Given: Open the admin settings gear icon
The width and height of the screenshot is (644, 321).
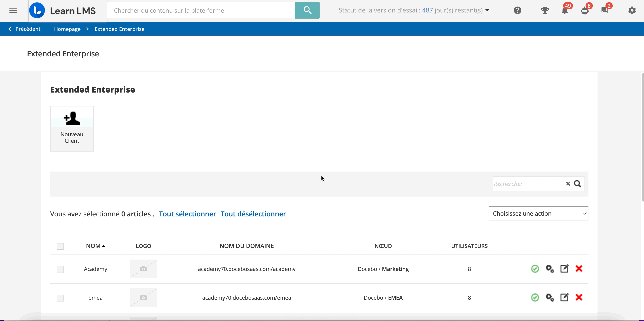Looking at the screenshot, I should (x=632, y=10).
